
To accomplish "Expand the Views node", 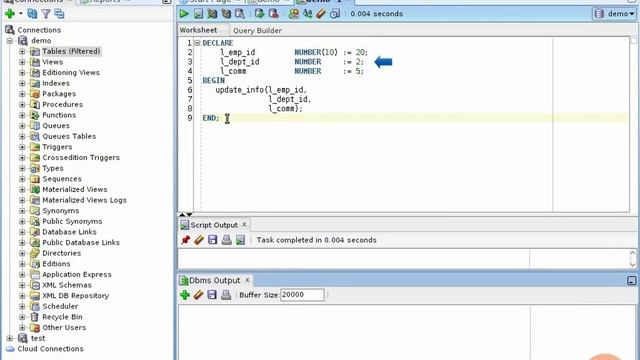I will coord(22,62).
